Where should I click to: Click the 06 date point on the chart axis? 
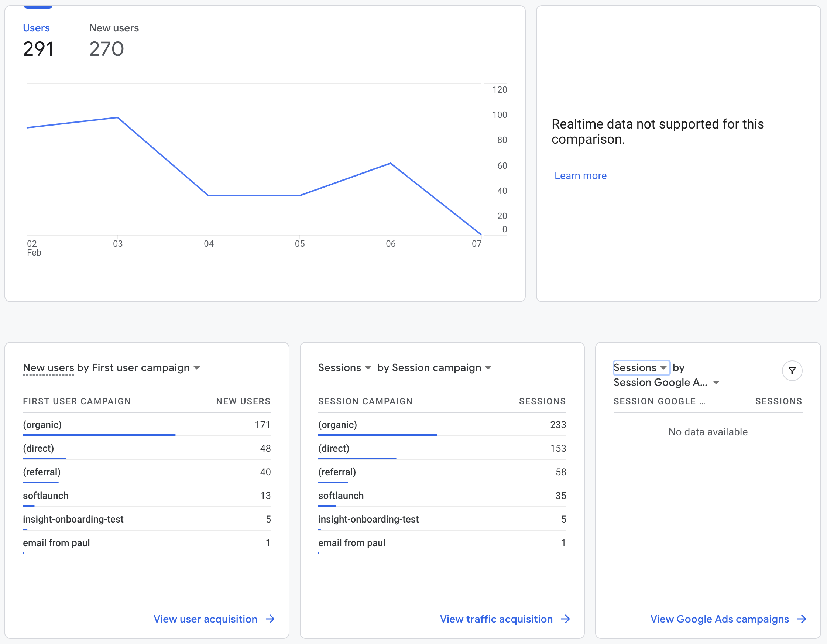coord(390,244)
